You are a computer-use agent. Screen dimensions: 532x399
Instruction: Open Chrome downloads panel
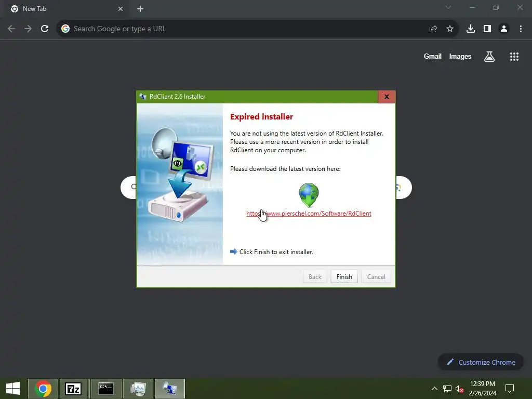click(x=471, y=29)
